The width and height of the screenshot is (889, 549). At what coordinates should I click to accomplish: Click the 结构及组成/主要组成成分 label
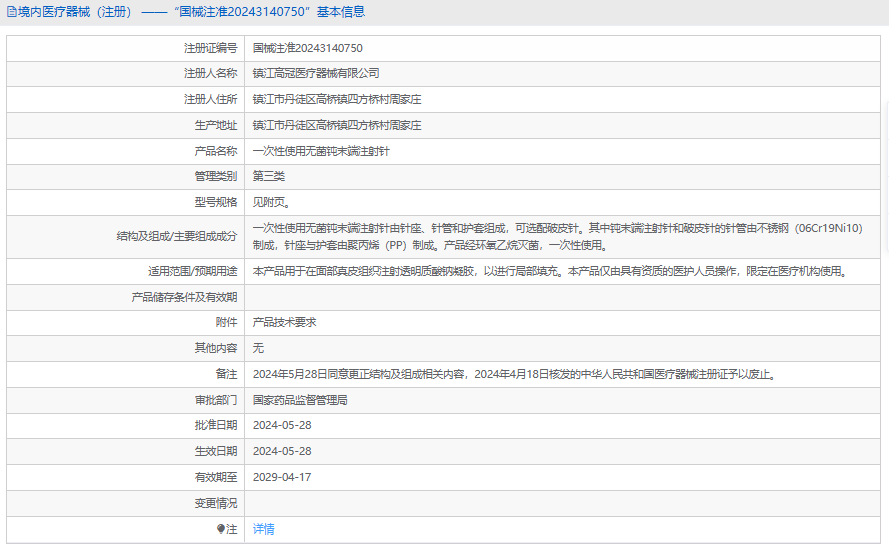click(177, 237)
